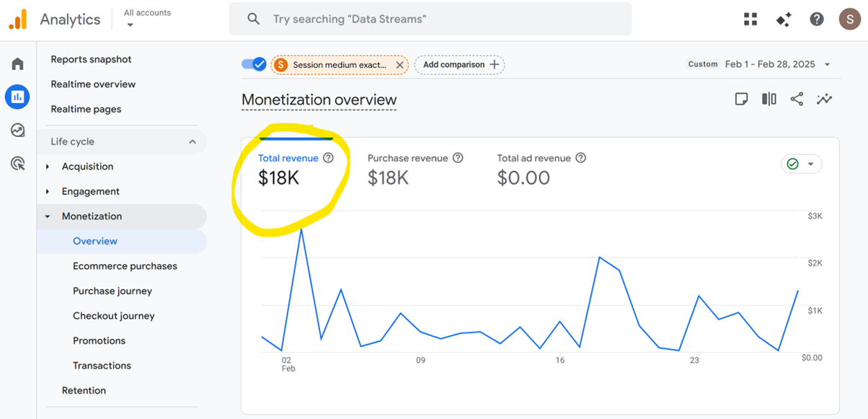868x419 pixels.
Task: Open the Help question mark icon
Action: (x=816, y=19)
